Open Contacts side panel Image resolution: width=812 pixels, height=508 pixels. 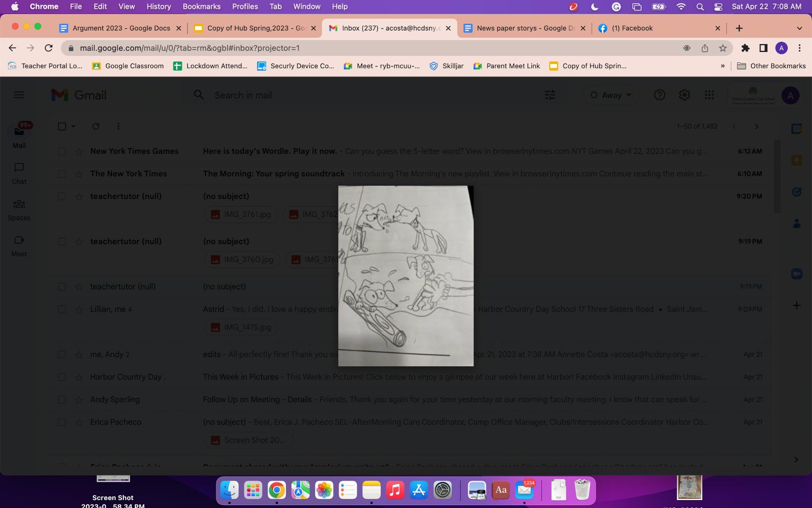[797, 224]
